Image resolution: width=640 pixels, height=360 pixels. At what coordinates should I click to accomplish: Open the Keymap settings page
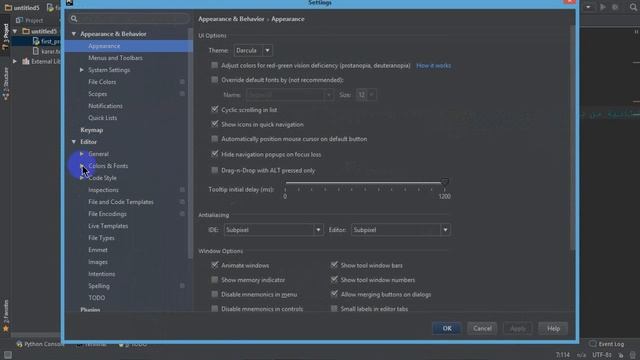coord(91,130)
